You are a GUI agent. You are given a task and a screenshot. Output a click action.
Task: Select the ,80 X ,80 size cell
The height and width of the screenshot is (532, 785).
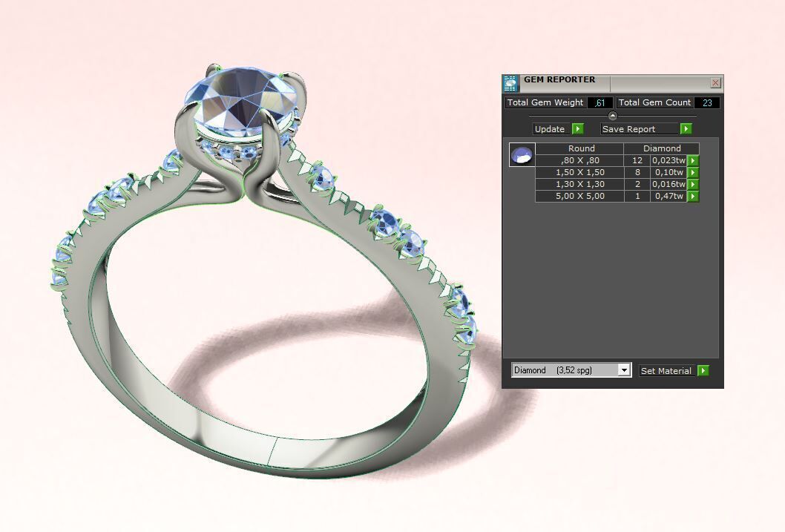(x=579, y=161)
